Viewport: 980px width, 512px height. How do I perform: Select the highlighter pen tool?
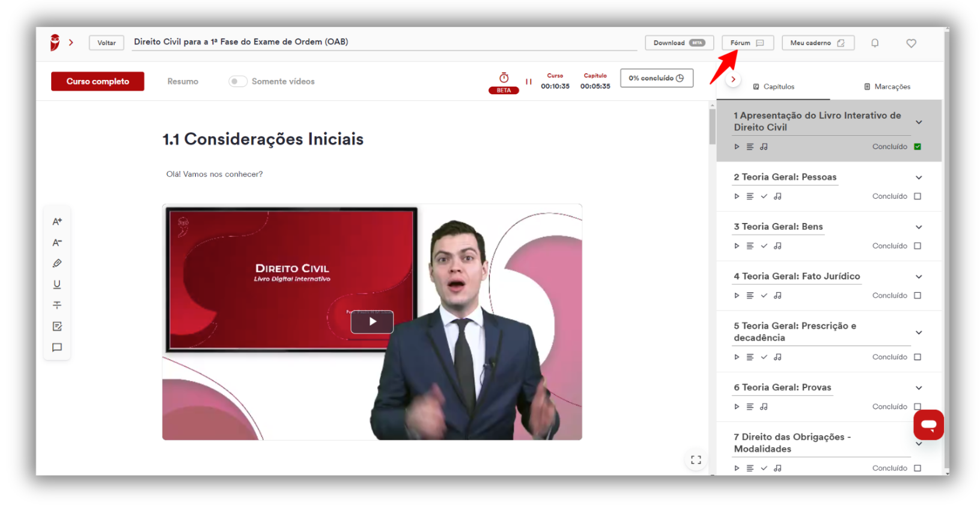coord(57,263)
